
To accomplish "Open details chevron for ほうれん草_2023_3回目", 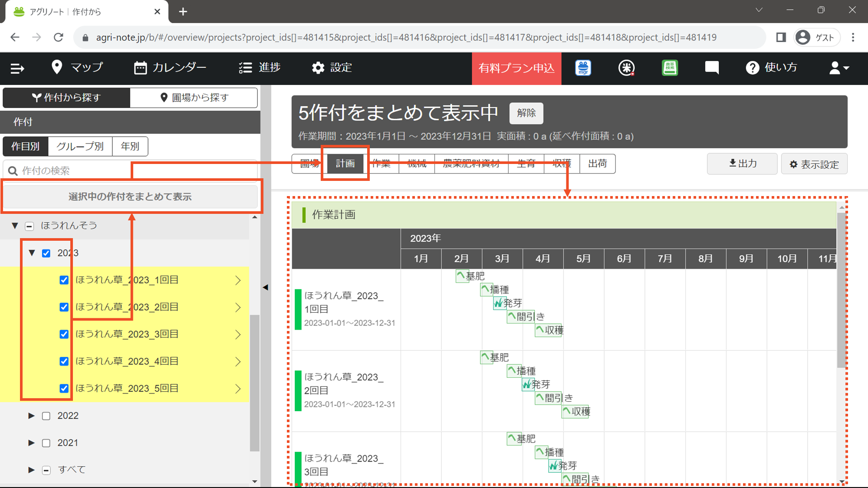I will coord(238,334).
